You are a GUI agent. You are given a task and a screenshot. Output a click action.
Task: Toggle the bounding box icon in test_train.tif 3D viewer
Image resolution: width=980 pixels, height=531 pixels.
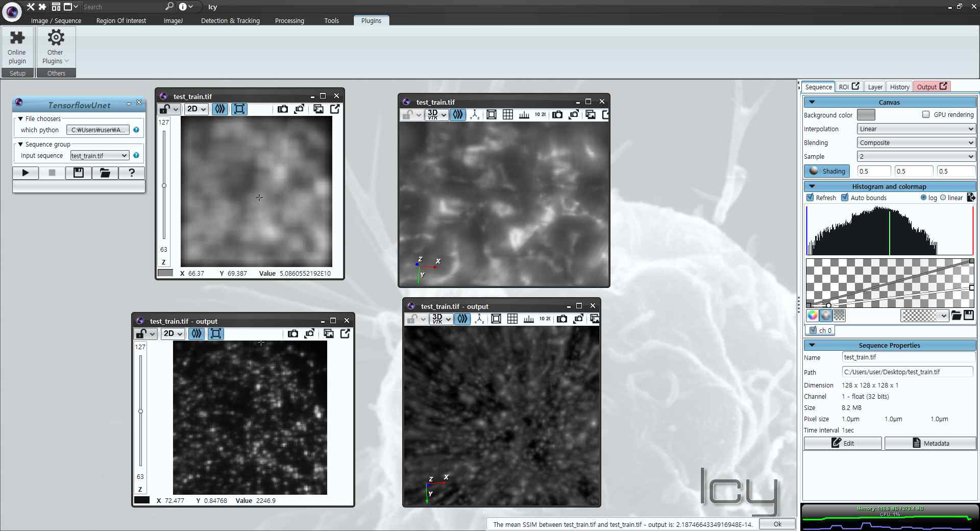(x=491, y=115)
